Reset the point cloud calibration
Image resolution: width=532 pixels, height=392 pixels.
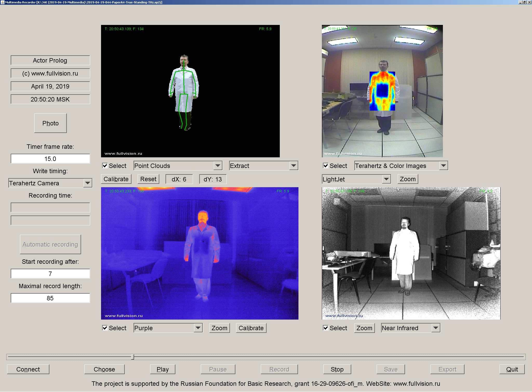(x=148, y=179)
